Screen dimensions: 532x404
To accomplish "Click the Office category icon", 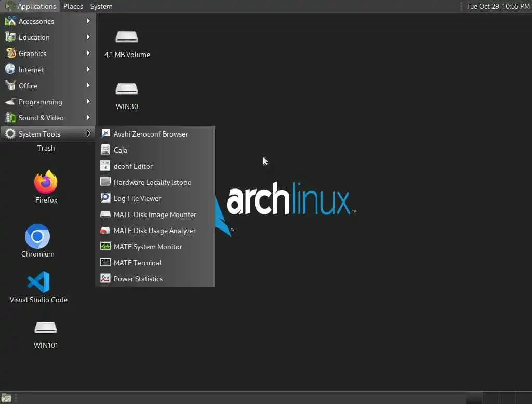I will pyautogui.click(x=10, y=86).
